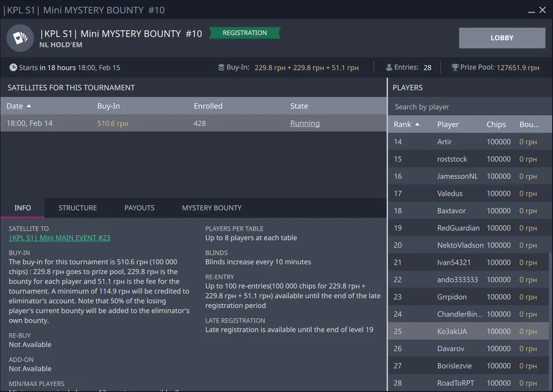Follow the Mini MAIN EVENT #23 link
553x392 pixels.
point(59,238)
